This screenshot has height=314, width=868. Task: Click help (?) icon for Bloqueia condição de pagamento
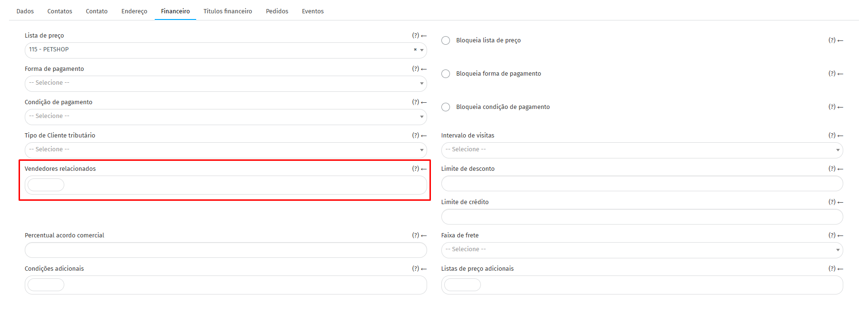[832, 107]
